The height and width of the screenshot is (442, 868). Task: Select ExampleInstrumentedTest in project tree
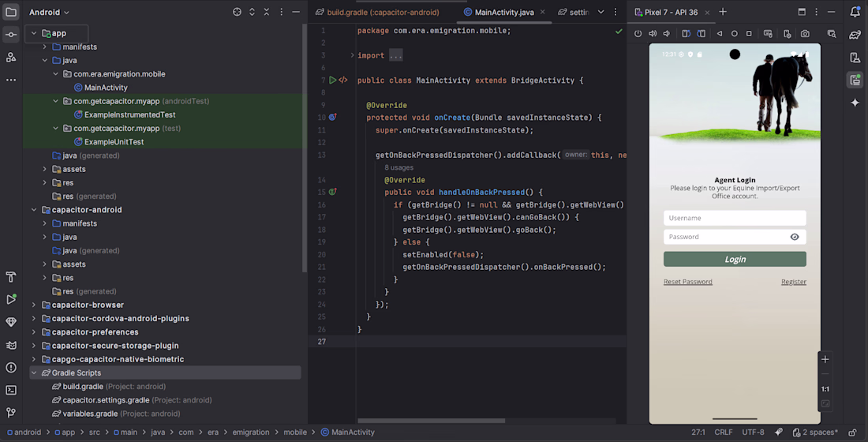pos(129,114)
